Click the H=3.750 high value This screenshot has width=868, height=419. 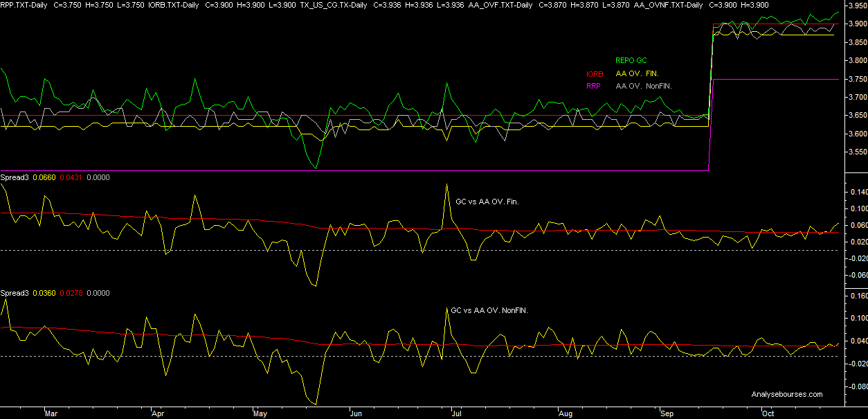pyautogui.click(x=99, y=4)
